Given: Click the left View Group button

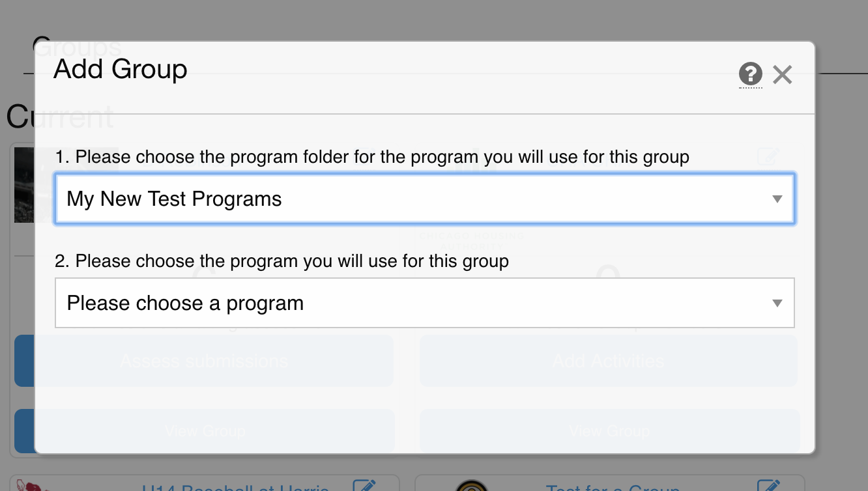Looking at the screenshot, I should coord(205,430).
